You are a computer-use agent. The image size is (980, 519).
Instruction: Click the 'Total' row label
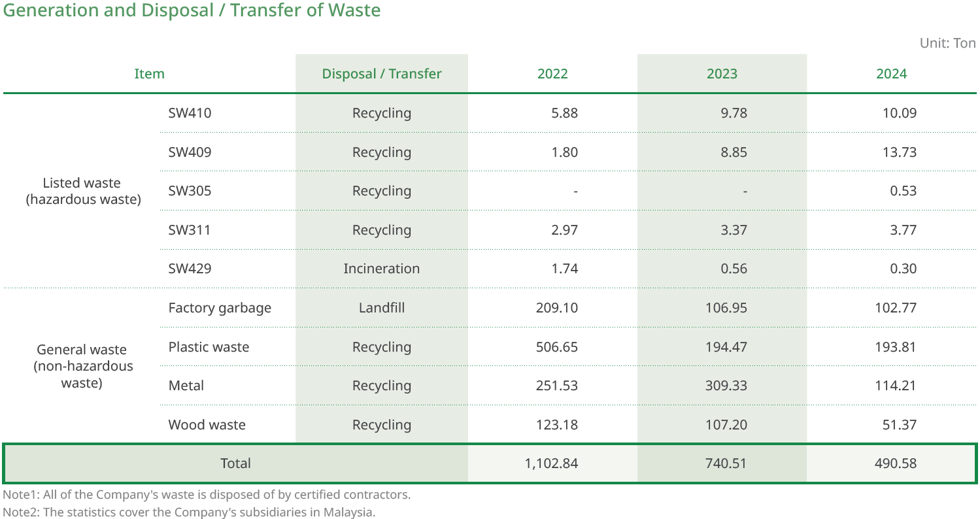point(235,463)
